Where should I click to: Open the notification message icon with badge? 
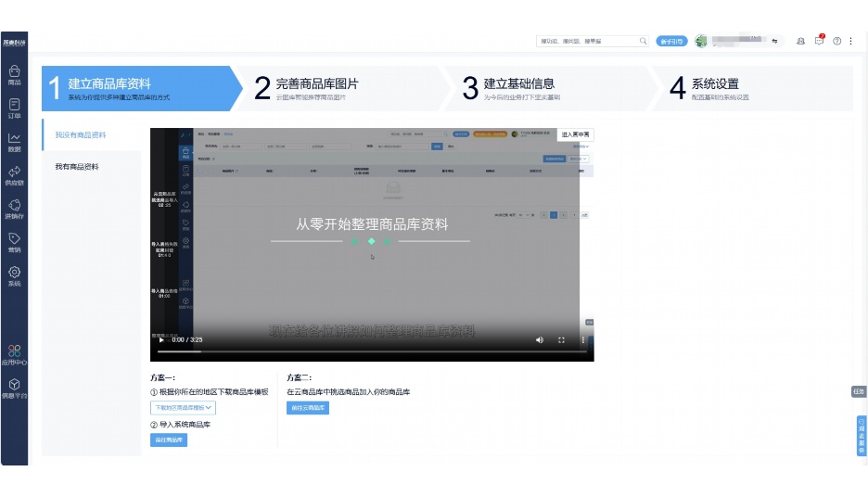click(819, 41)
